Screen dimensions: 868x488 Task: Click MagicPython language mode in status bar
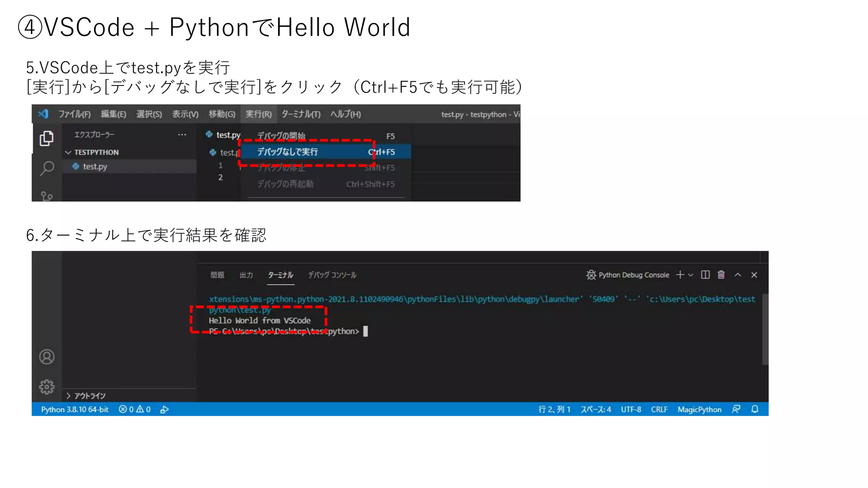tap(699, 409)
